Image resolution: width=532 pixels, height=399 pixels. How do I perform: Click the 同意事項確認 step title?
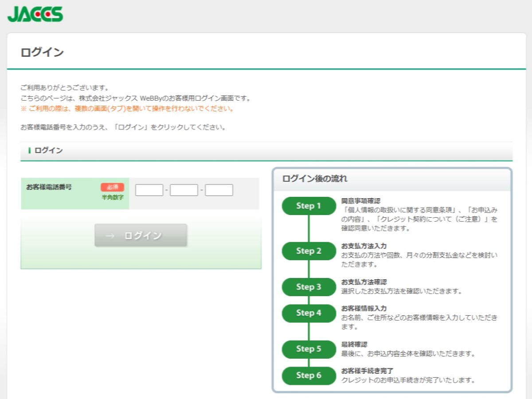tap(360, 201)
